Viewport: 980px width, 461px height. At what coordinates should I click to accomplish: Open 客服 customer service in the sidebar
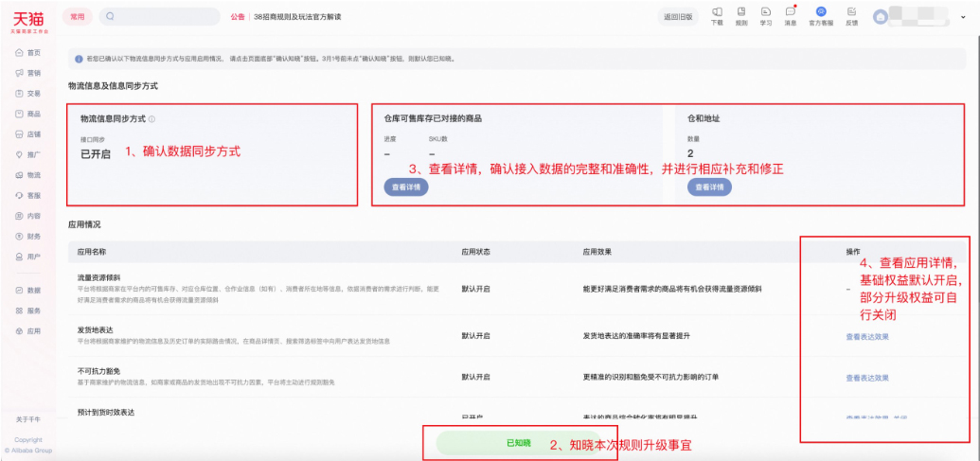28,196
